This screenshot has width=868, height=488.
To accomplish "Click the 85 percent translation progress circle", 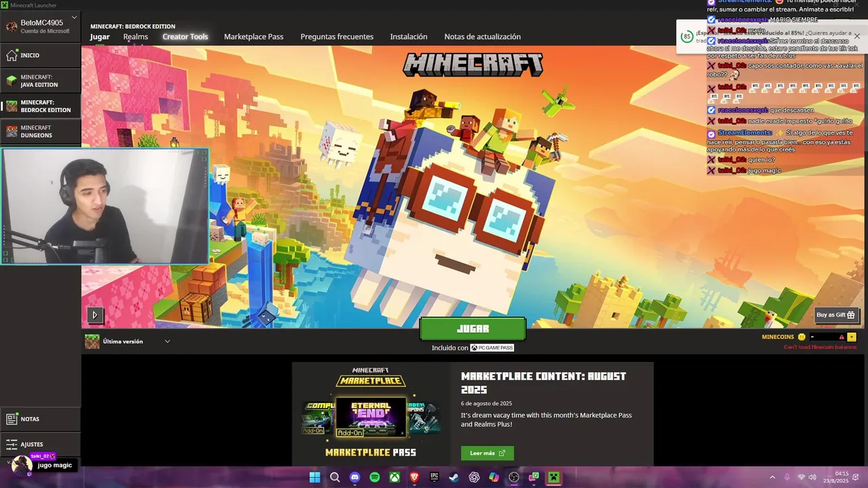I will pyautogui.click(x=687, y=36).
